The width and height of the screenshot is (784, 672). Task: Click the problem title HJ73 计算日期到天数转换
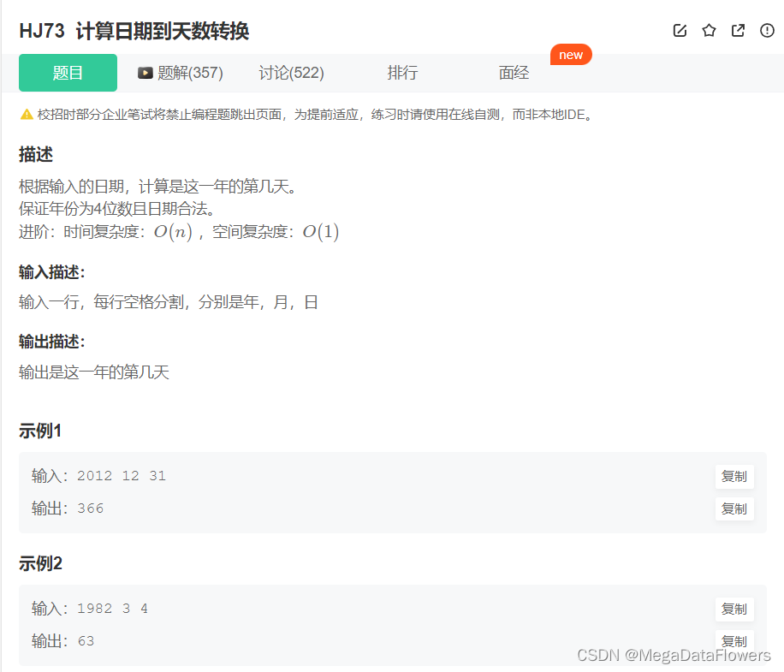click(135, 30)
